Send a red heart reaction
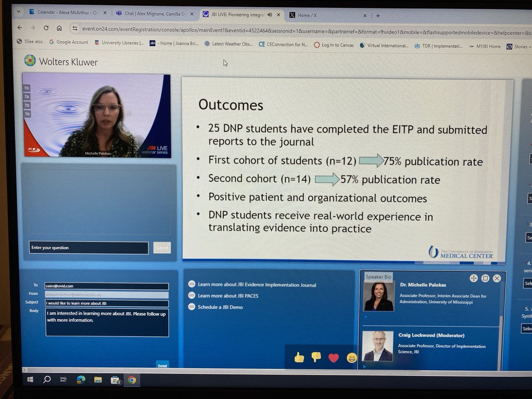This screenshot has width=532, height=399. [333, 357]
